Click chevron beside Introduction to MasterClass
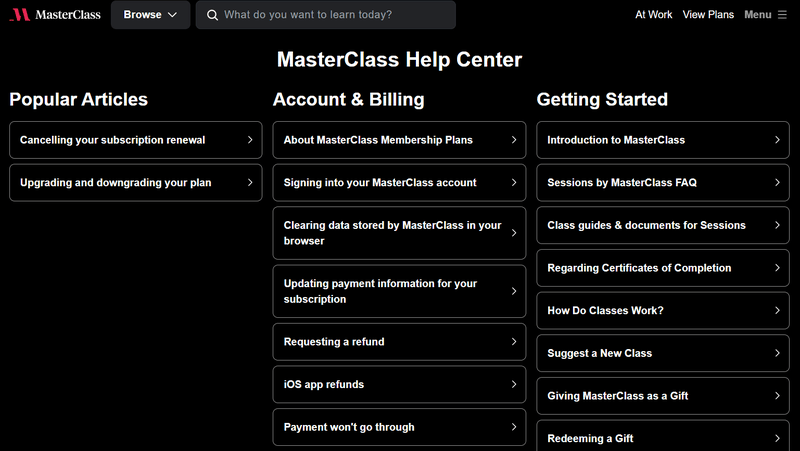Image resolution: width=800 pixels, height=451 pixels. (x=777, y=140)
